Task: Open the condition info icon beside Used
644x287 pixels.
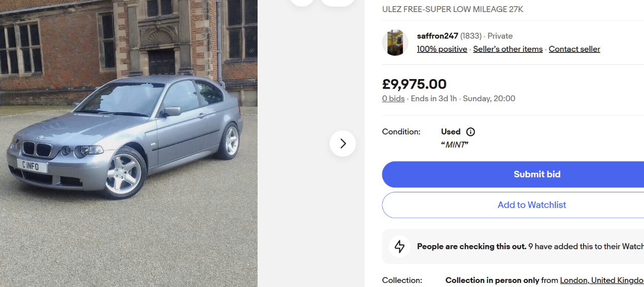Action: click(x=470, y=132)
